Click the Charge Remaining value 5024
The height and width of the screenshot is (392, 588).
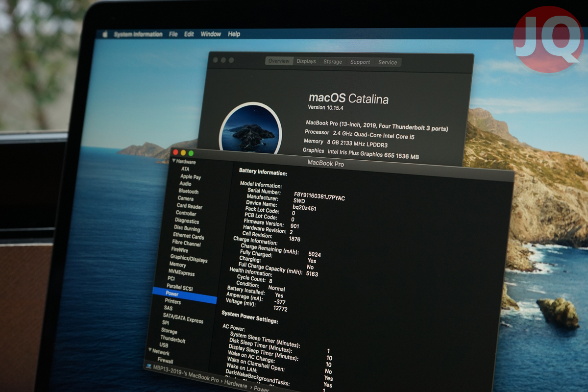pyautogui.click(x=315, y=255)
